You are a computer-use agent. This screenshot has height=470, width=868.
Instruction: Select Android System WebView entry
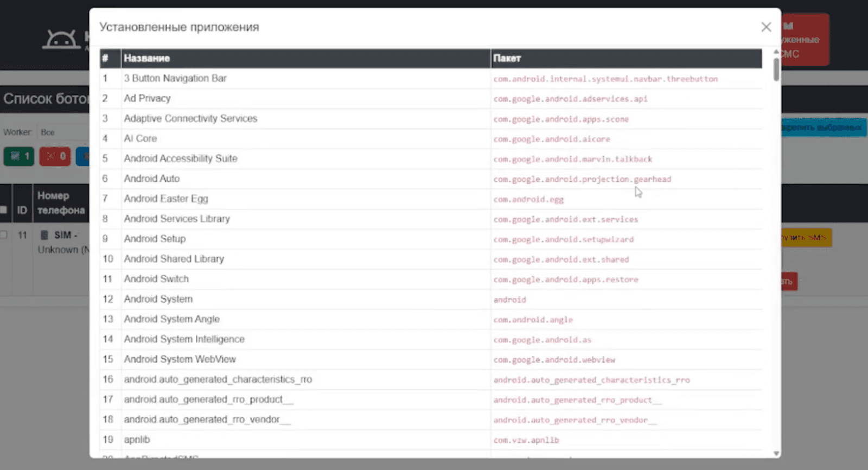[180, 359]
